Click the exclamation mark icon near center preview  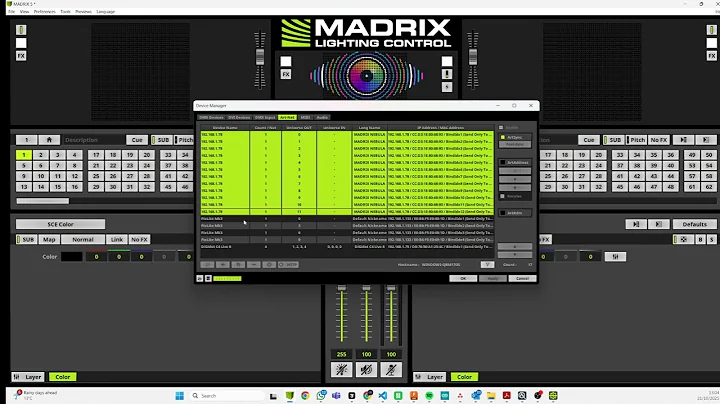pos(447,74)
